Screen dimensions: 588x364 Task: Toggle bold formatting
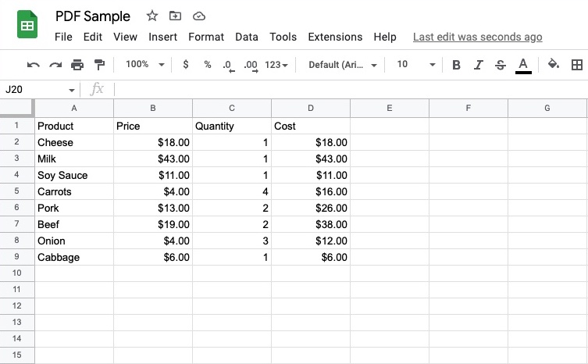click(x=456, y=65)
